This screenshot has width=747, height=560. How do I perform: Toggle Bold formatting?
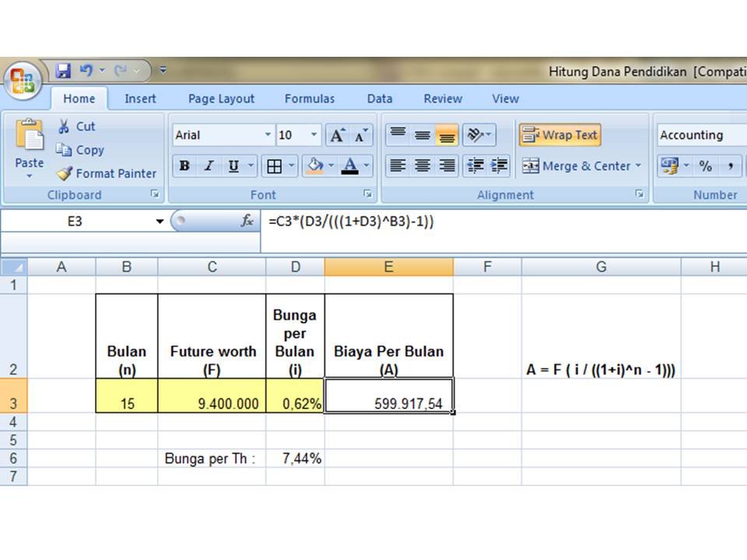[184, 166]
